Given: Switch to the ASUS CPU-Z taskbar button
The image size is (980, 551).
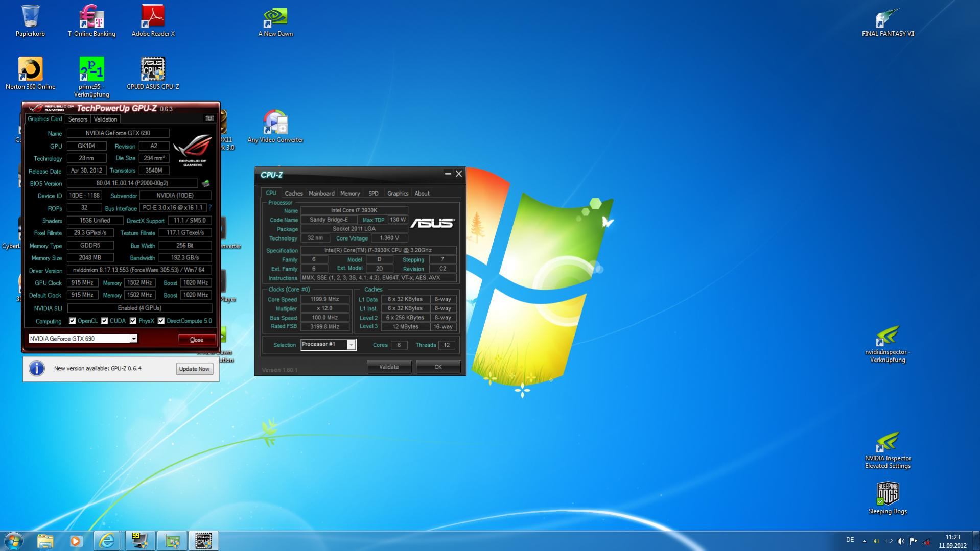Looking at the screenshot, I should tap(203, 541).
